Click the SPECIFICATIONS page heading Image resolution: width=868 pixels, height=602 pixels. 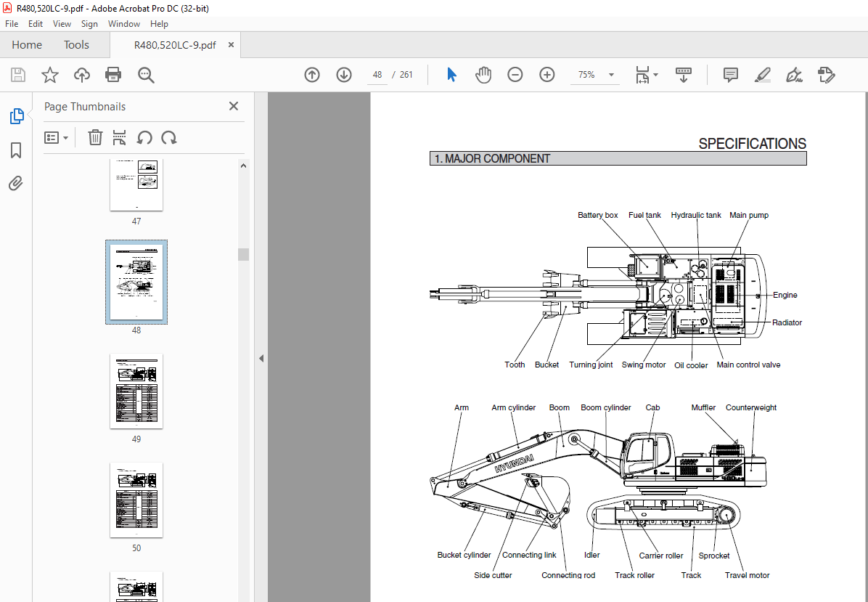(753, 144)
